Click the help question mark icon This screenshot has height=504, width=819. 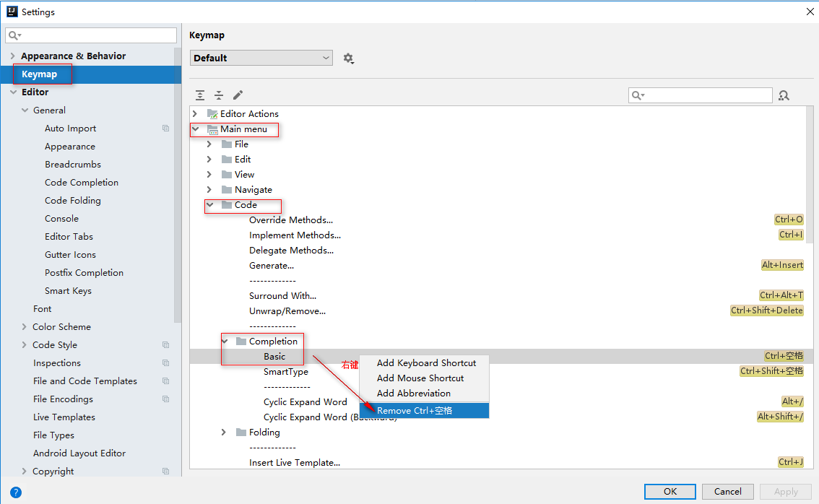point(16,492)
